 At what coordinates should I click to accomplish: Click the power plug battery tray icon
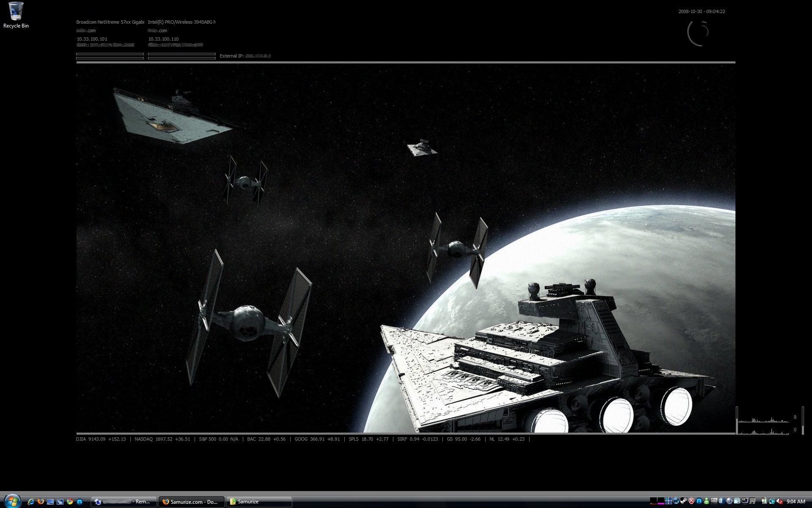764,501
